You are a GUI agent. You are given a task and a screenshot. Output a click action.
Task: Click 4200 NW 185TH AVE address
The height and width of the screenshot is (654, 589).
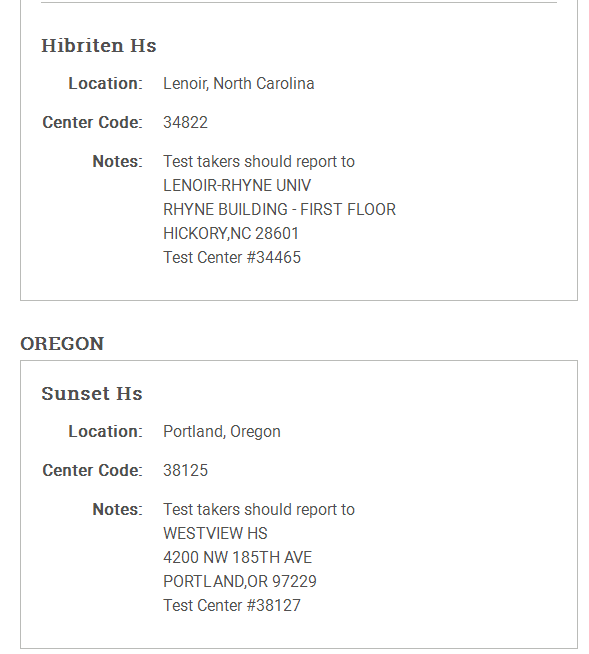(x=237, y=558)
